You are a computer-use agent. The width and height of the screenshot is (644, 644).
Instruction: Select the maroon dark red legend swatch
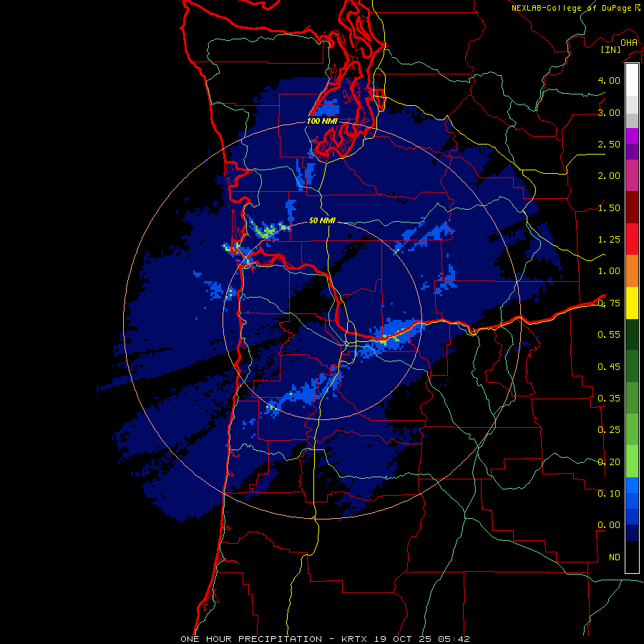pos(632,208)
